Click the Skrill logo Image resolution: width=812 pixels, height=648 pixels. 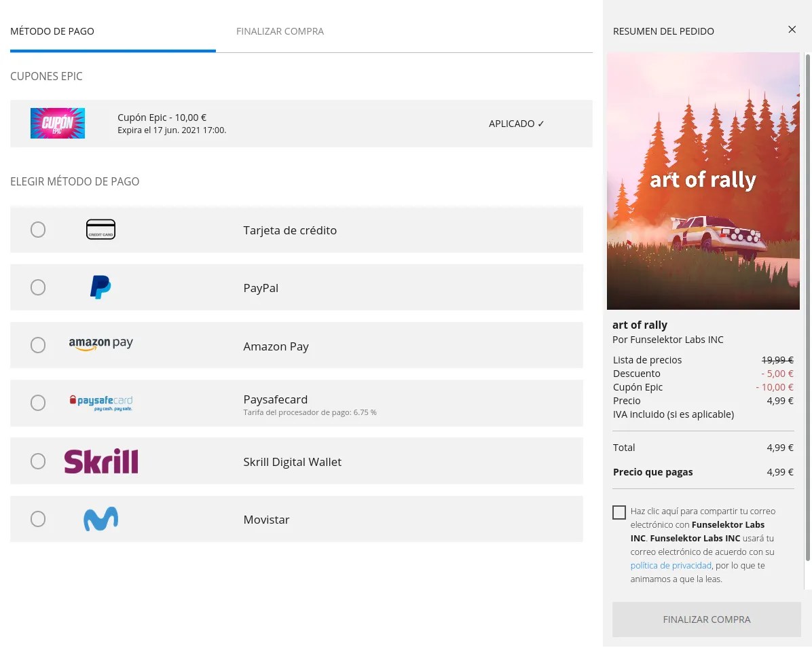[x=101, y=461]
